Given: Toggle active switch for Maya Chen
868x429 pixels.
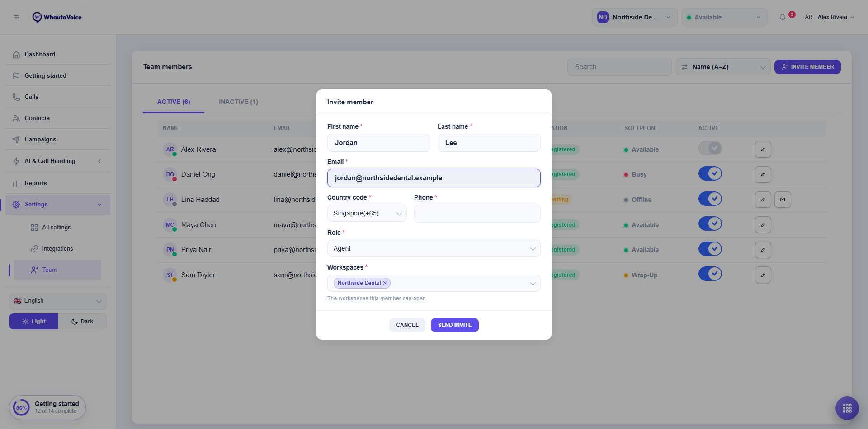Looking at the screenshot, I should [x=710, y=224].
